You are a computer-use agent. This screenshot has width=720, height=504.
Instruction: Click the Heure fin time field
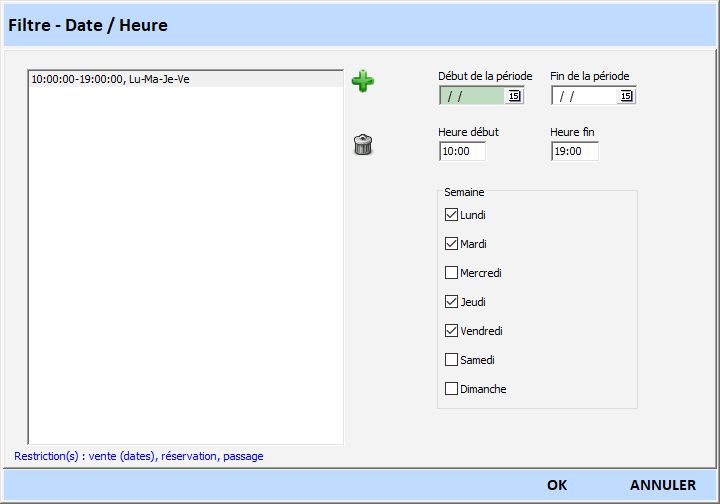pyautogui.click(x=574, y=151)
